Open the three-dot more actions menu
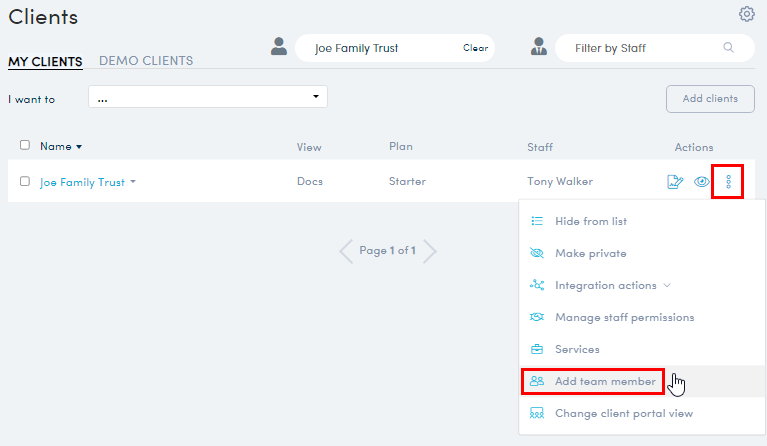The height and width of the screenshot is (446, 767). click(728, 182)
